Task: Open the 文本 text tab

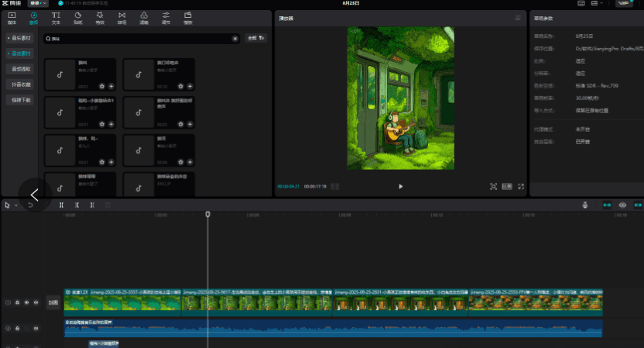Action: pos(56,18)
